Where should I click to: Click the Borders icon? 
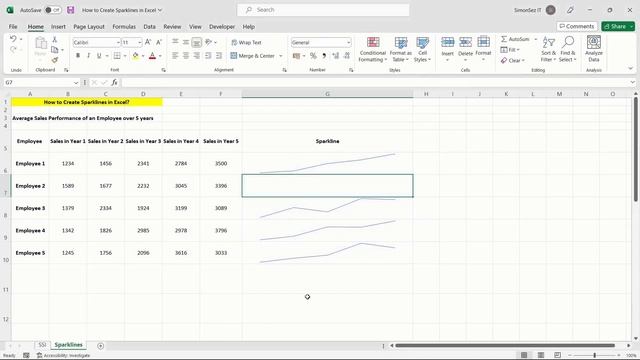click(117, 56)
